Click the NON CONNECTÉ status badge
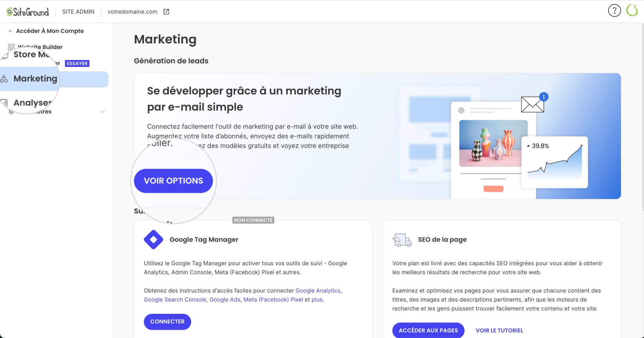644x338 pixels. [x=253, y=220]
